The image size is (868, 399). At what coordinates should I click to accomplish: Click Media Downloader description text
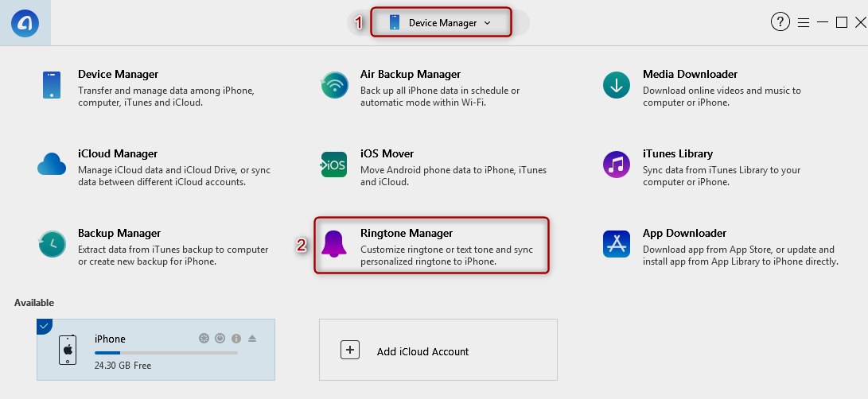[722, 96]
